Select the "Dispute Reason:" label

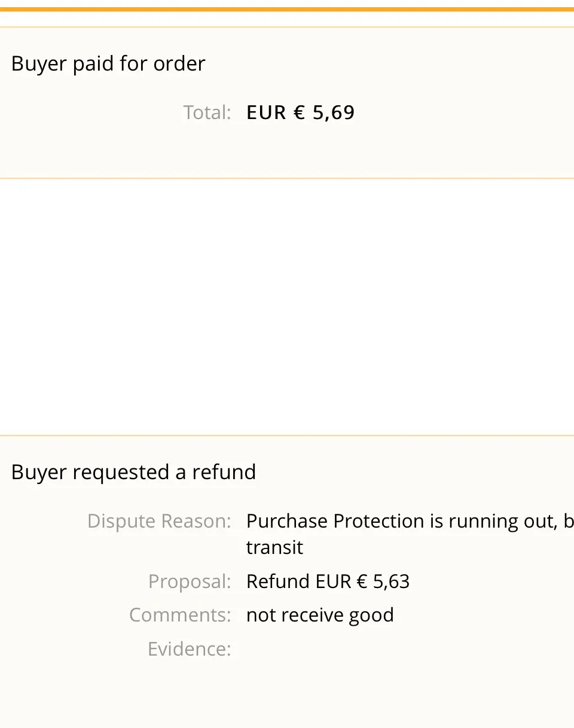[x=159, y=521]
